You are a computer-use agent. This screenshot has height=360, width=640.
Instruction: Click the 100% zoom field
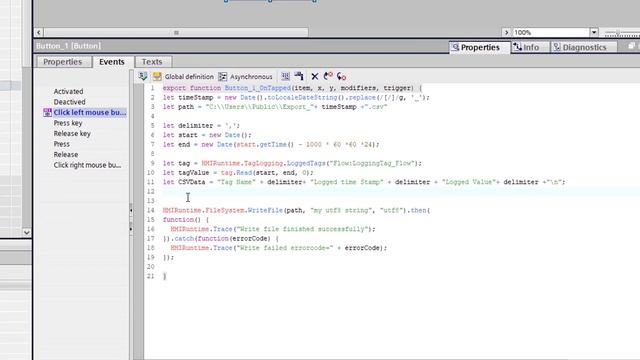tap(551, 32)
